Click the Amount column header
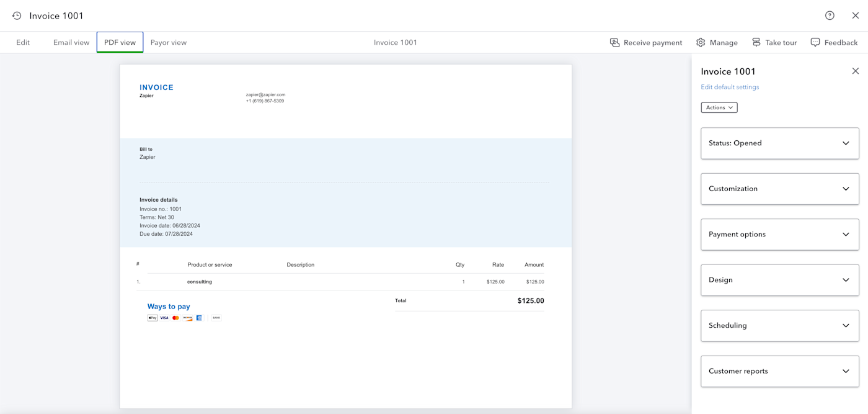Screen dimensions: 868x414 [534, 265]
